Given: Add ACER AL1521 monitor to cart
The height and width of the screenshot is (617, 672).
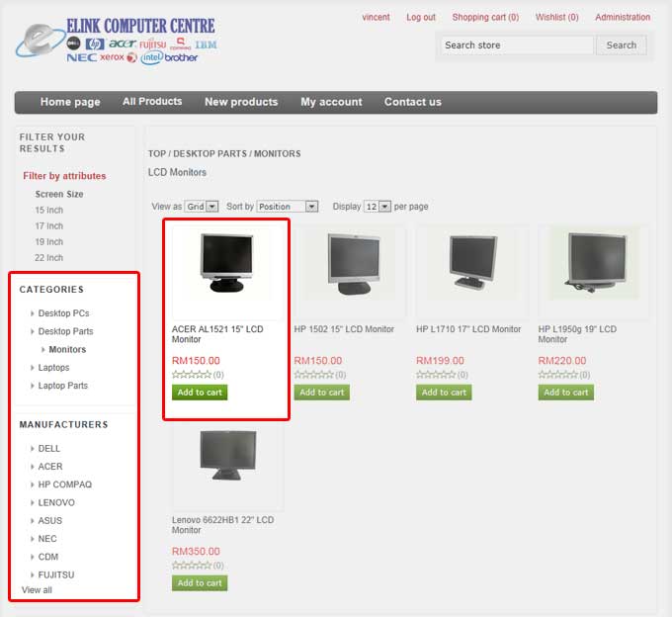Looking at the screenshot, I should click(x=200, y=393).
